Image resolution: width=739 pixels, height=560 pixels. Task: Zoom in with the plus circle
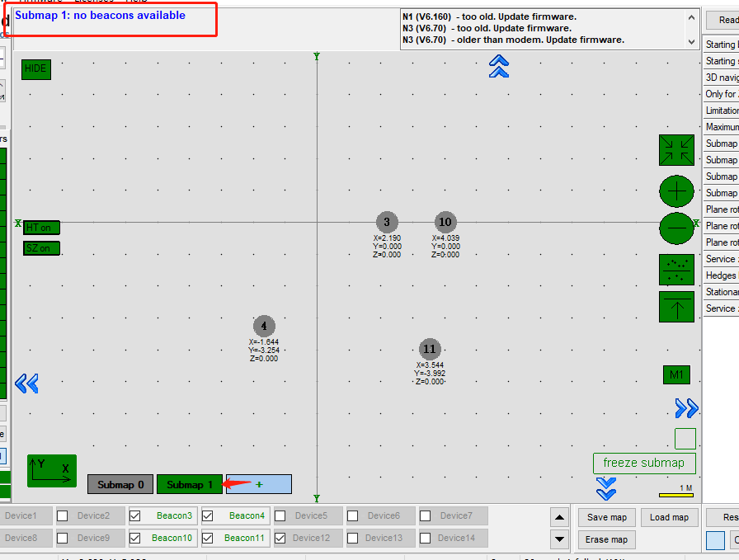[676, 191]
